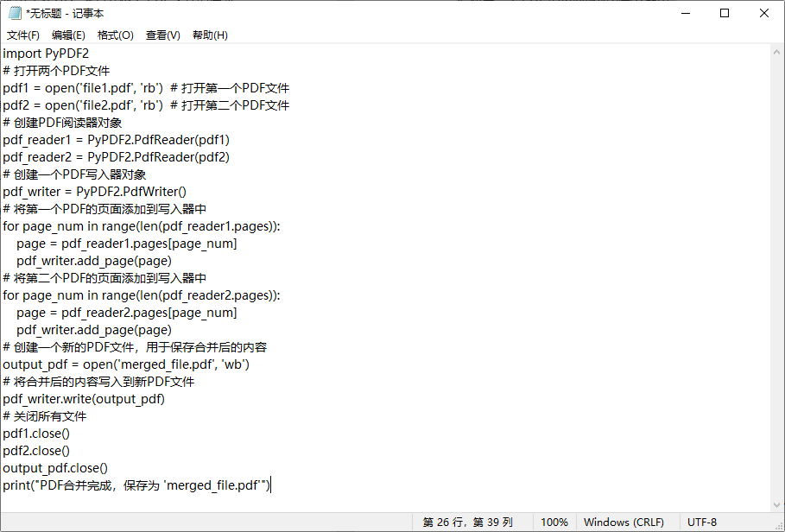Click the for loop over pdf_reader1.pages

click(141, 226)
